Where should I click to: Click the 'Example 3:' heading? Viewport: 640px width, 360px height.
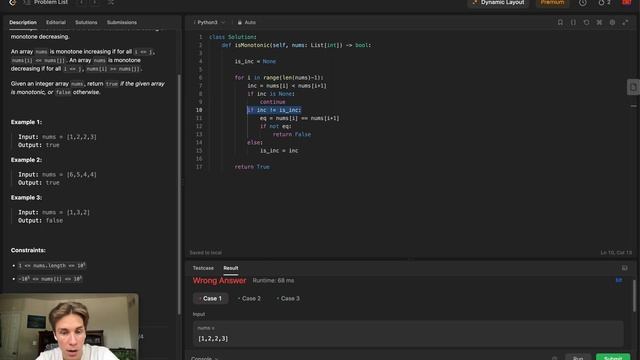tap(26, 198)
